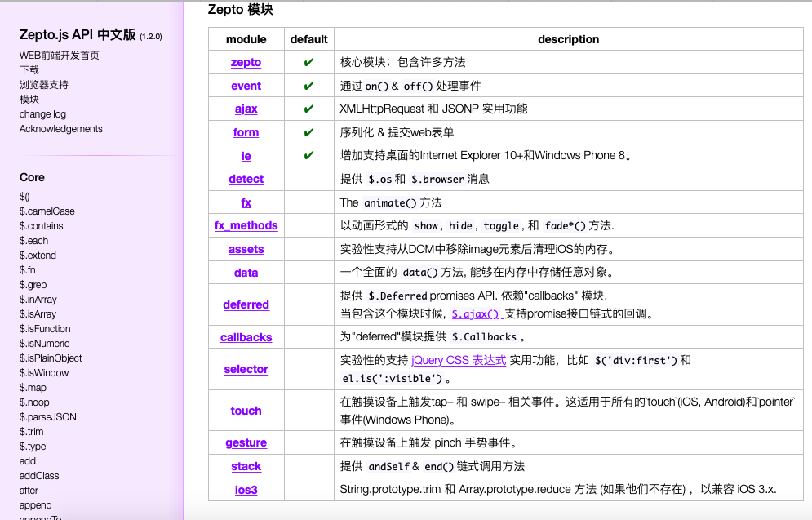Image resolution: width=812 pixels, height=520 pixels.
Task: Open the fx_methods module link
Action: pos(246,225)
